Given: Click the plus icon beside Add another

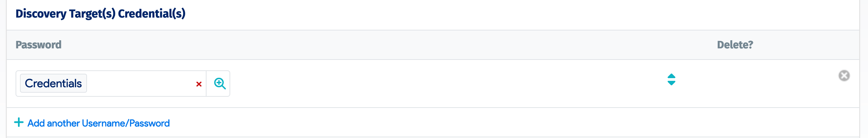Looking at the screenshot, I should tap(19, 122).
